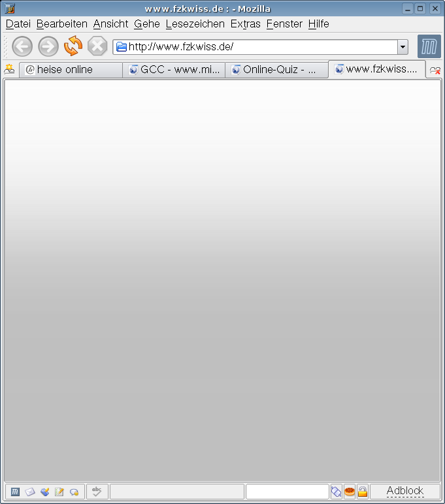Viewport: 445px width, 504px height.
Task: Open Mail via the envelope icon
Action: click(30, 492)
